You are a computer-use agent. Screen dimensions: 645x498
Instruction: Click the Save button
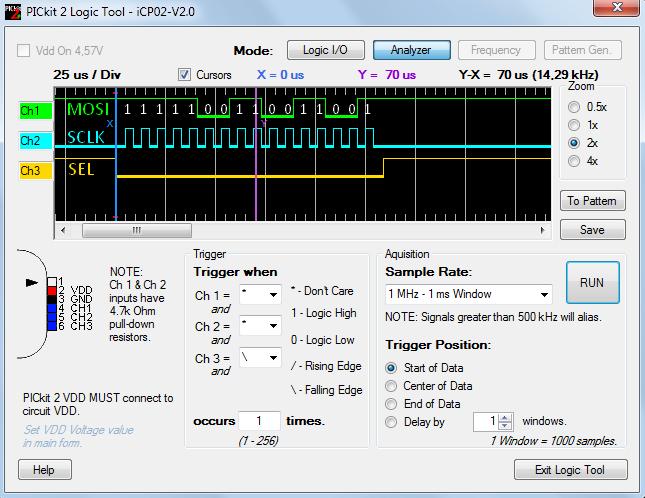pyautogui.click(x=592, y=229)
